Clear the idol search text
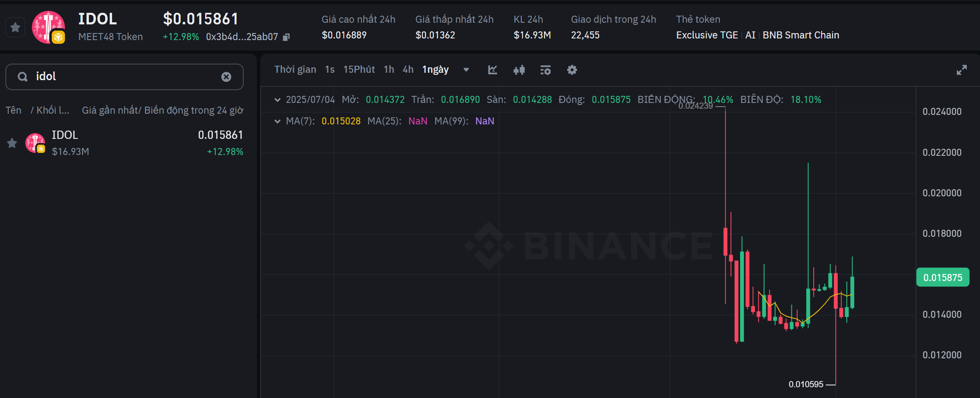Screen dimensions: 980x398 click(226, 77)
